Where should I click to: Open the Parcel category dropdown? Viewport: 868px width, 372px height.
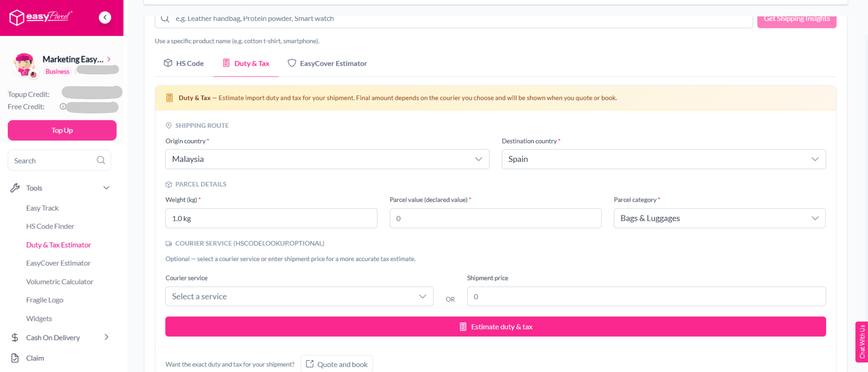tap(719, 218)
